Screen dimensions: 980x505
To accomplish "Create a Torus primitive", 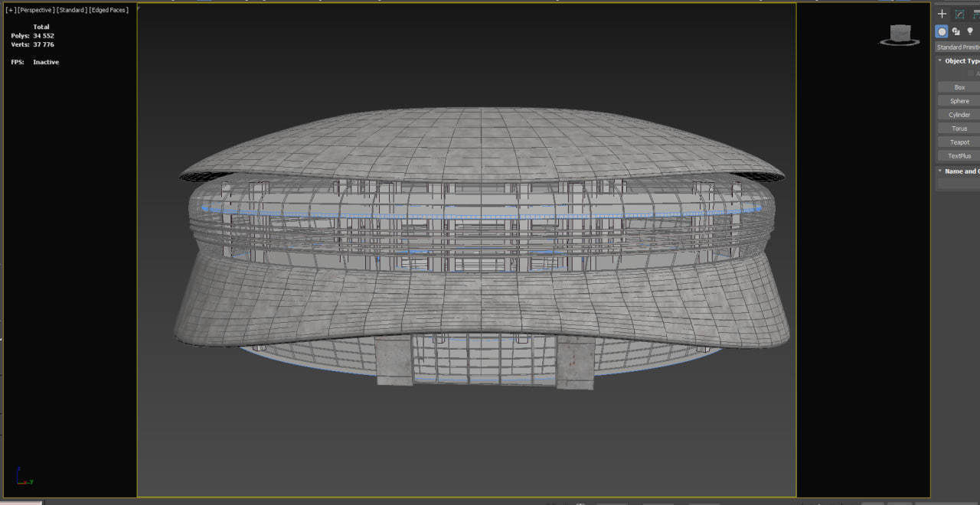I will (959, 129).
